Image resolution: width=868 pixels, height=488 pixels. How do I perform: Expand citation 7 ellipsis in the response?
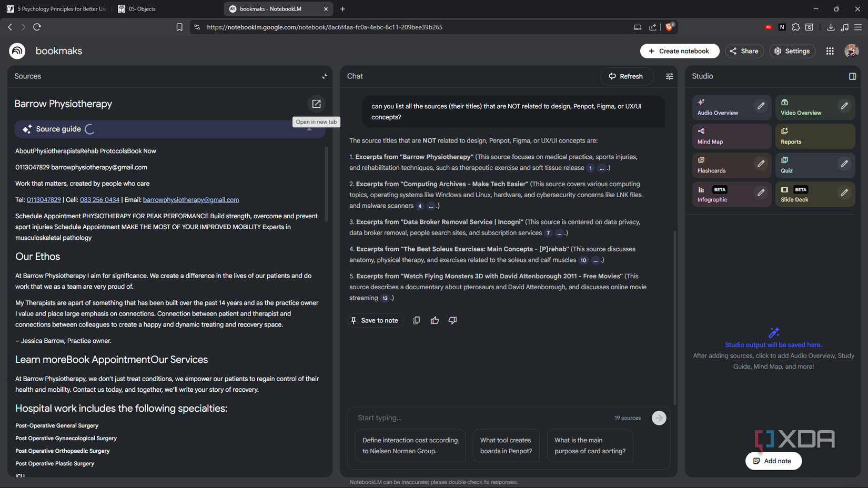559,233
